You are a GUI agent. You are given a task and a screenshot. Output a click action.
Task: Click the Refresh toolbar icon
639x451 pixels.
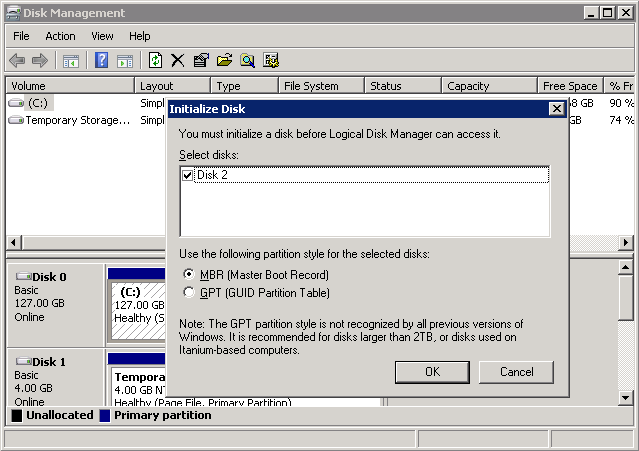click(x=155, y=61)
